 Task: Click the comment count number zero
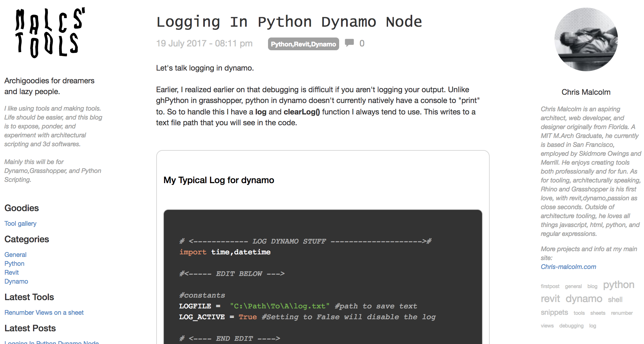[362, 44]
